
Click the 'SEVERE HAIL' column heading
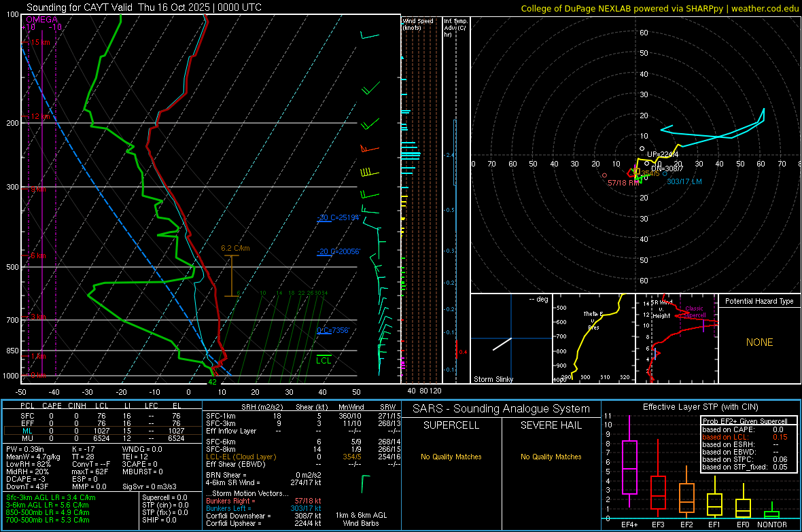point(551,425)
